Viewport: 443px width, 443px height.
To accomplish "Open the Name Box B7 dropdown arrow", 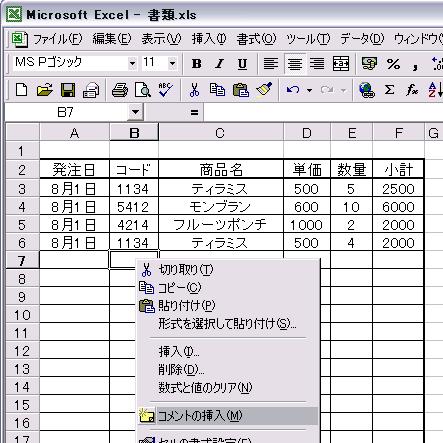I will [x=135, y=112].
